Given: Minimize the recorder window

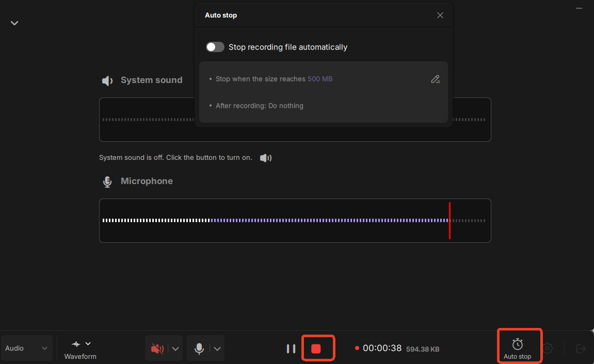Looking at the screenshot, I should point(579,8).
